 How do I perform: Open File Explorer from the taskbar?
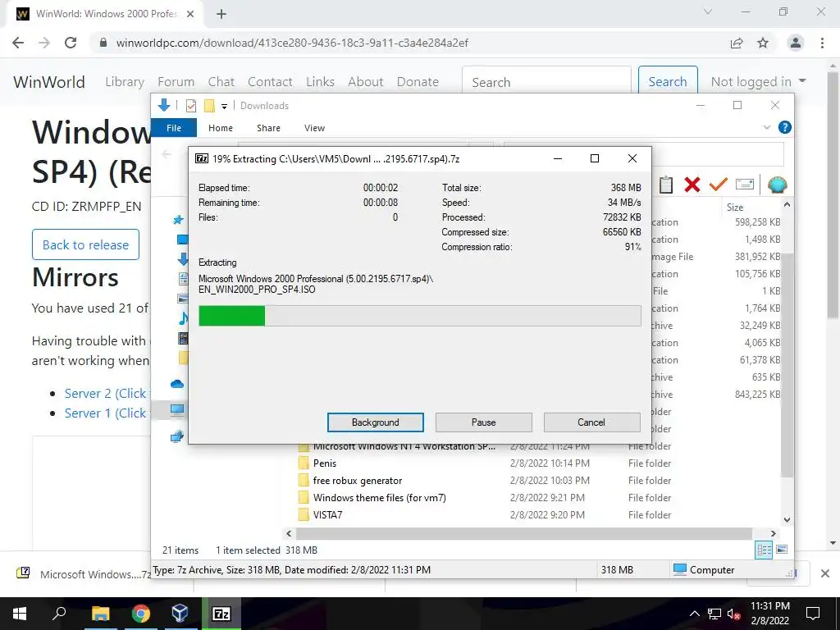(100, 614)
